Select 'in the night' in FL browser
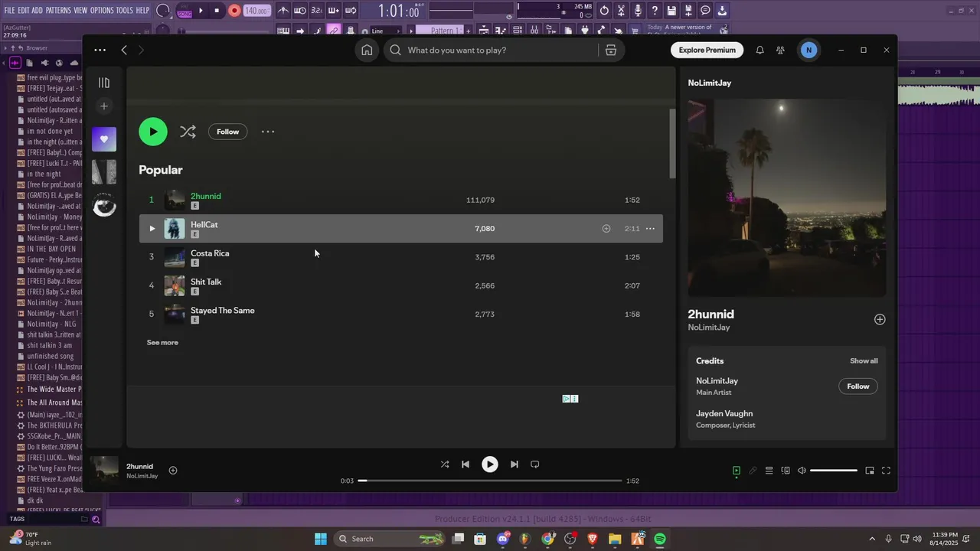The height and width of the screenshot is (551, 980). pos(44,174)
